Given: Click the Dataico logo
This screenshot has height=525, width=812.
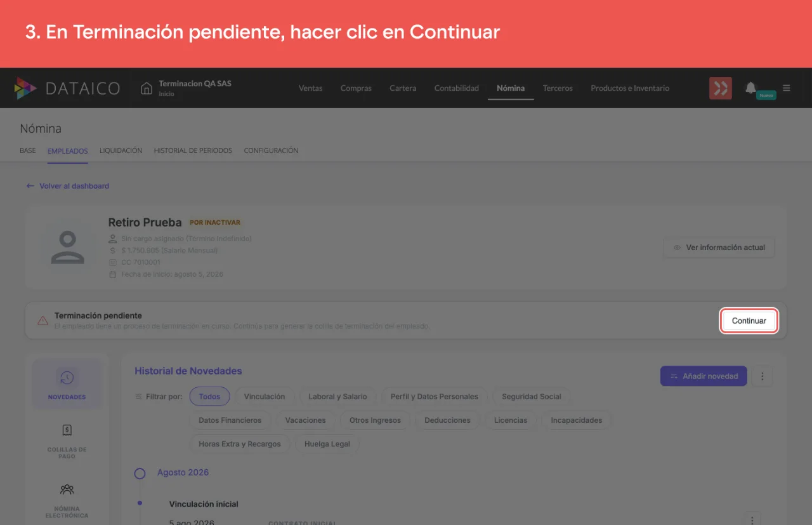Looking at the screenshot, I should tap(67, 88).
